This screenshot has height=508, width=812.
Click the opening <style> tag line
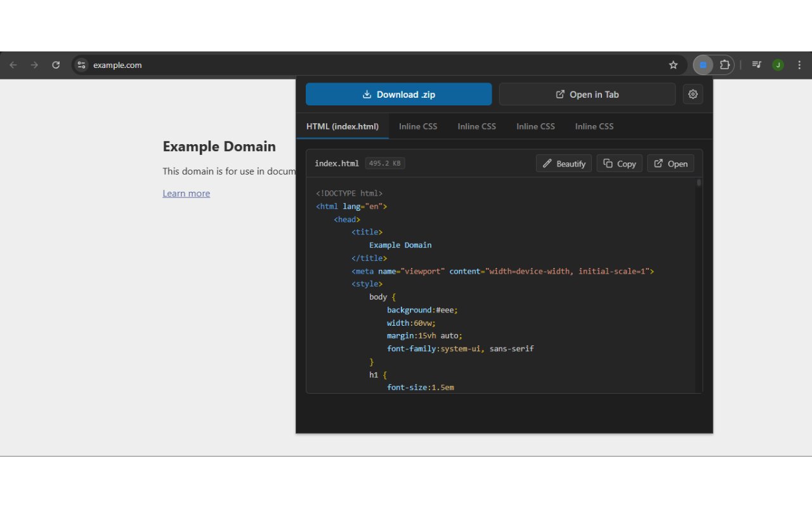pos(367,284)
